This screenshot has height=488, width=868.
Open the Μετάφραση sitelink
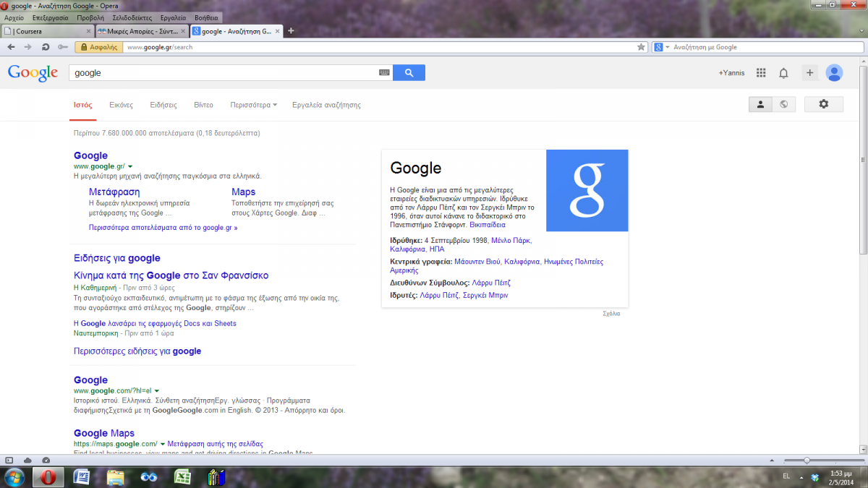point(114,192)
